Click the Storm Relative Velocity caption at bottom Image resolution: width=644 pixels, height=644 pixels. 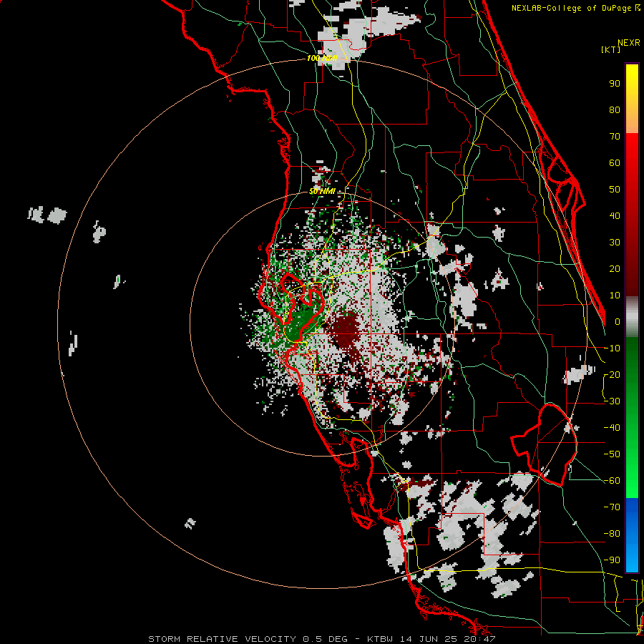click(x=321, y=639)
